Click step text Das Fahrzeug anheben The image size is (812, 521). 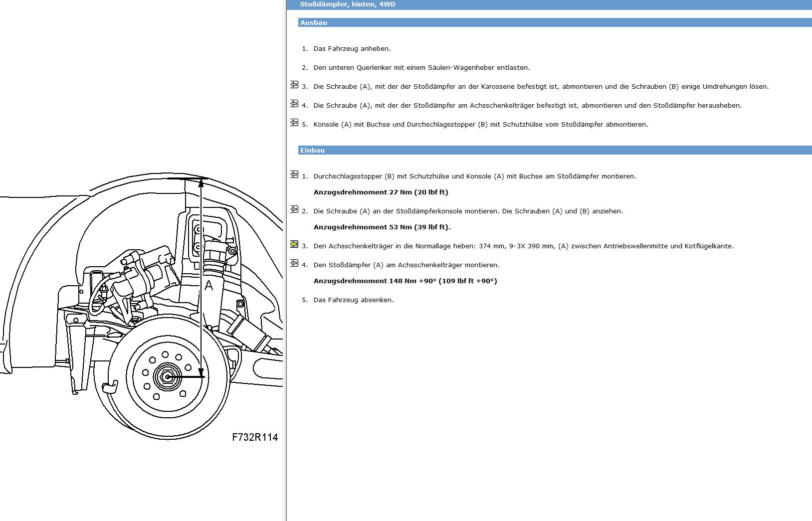click(x=352, y=49)
